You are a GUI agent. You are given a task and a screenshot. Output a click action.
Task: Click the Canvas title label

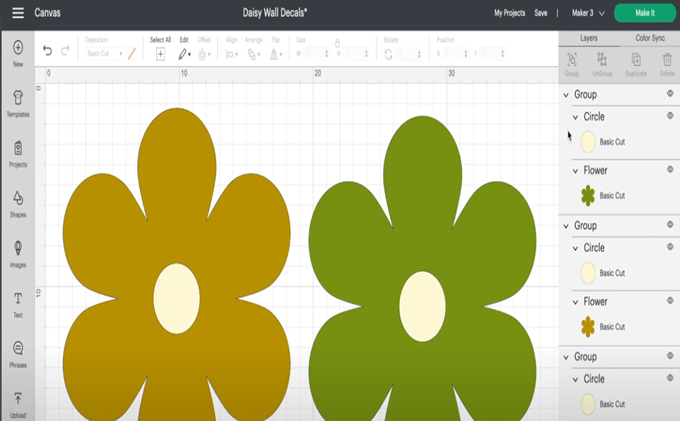(47, 13)
